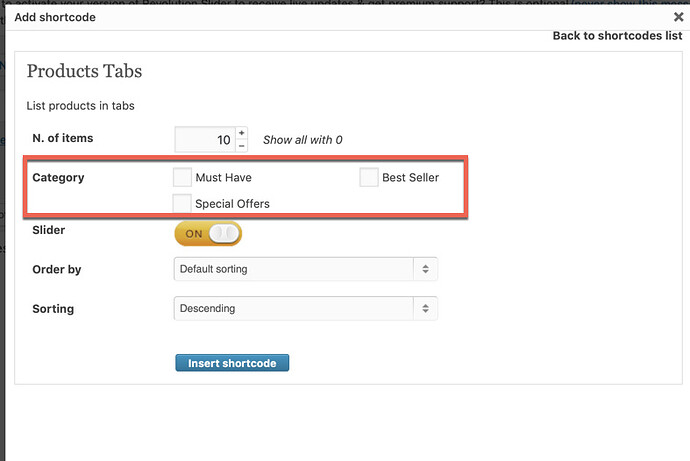Click the Sorting dropdown arrows icon

tap(425, 308)
